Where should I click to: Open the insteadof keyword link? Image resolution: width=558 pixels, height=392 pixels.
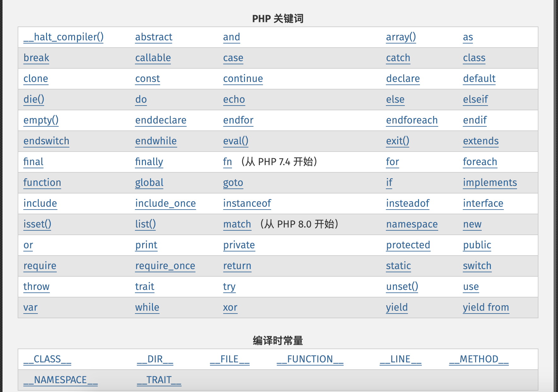(408, 204)
